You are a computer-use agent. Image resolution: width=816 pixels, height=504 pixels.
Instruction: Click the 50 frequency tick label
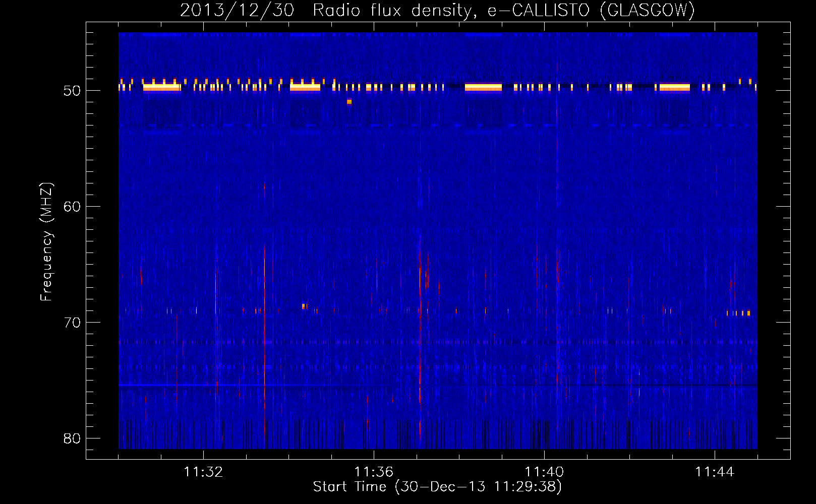[x=72, y=91]
